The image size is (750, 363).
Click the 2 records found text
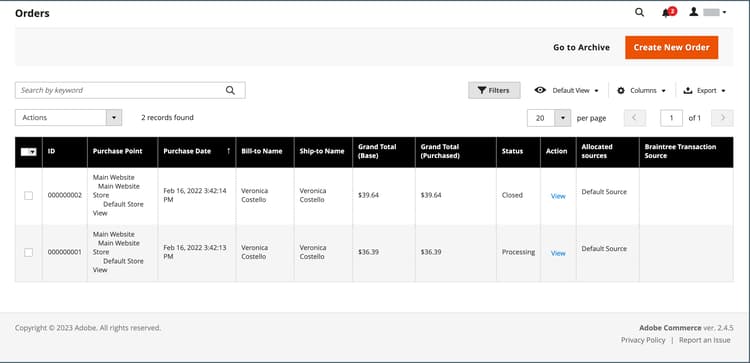(x=167, y=118)
